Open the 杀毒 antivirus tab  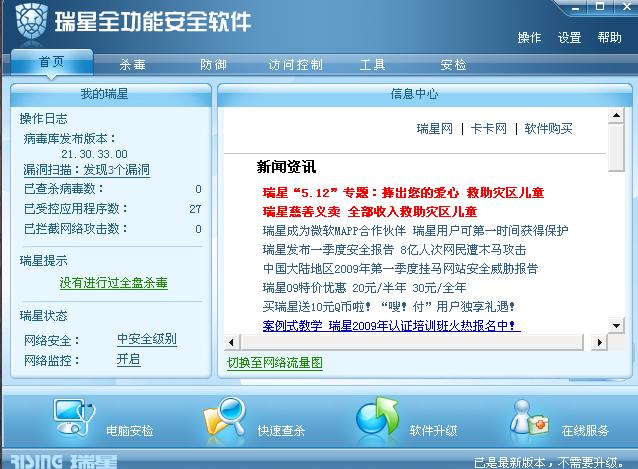pos(133,65)
